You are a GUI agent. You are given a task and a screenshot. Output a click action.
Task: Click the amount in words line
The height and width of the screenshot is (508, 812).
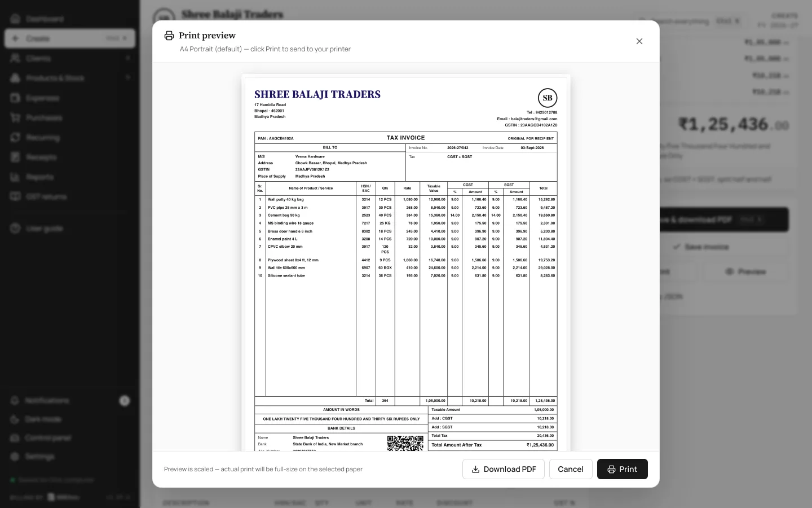click(341, 419)
